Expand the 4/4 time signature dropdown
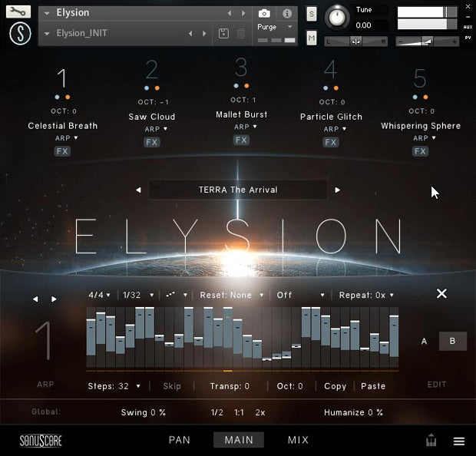Image resolution: width=476 pixels, height=456 pixels. [99, 295]
